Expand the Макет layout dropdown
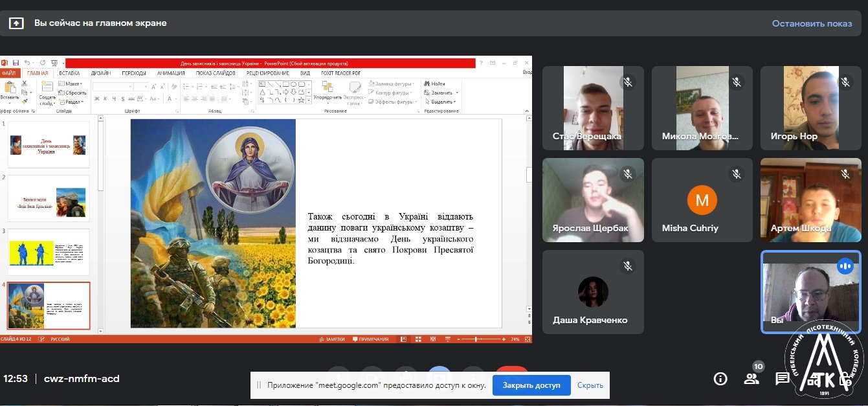Image resolution: width=868 pixels, height=406 pixels. [71, 84]
